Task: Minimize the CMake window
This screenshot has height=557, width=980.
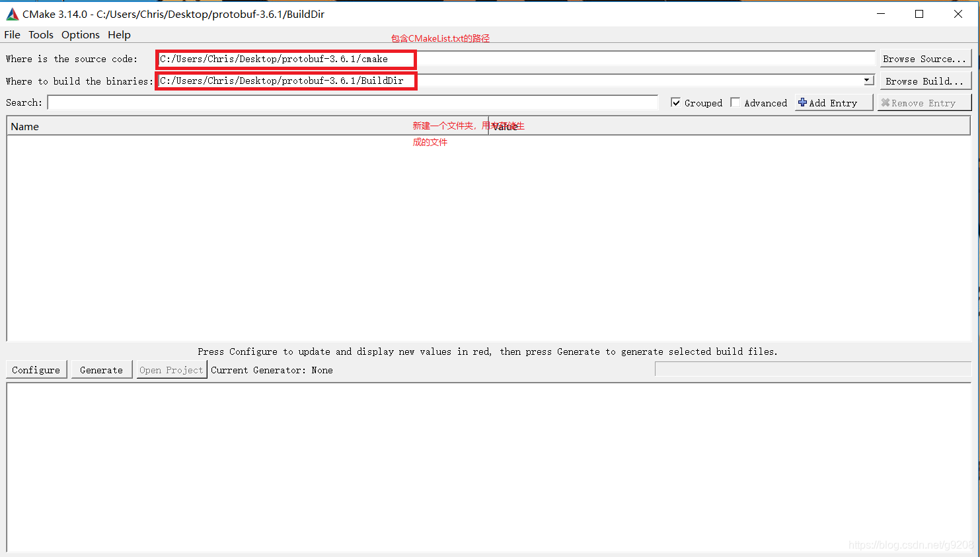Action: (x=881, y=14)
